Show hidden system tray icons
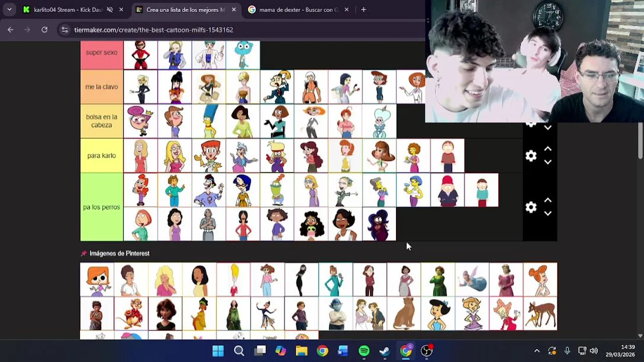Screen dimensions: 644x362 [x=537, y=351]
